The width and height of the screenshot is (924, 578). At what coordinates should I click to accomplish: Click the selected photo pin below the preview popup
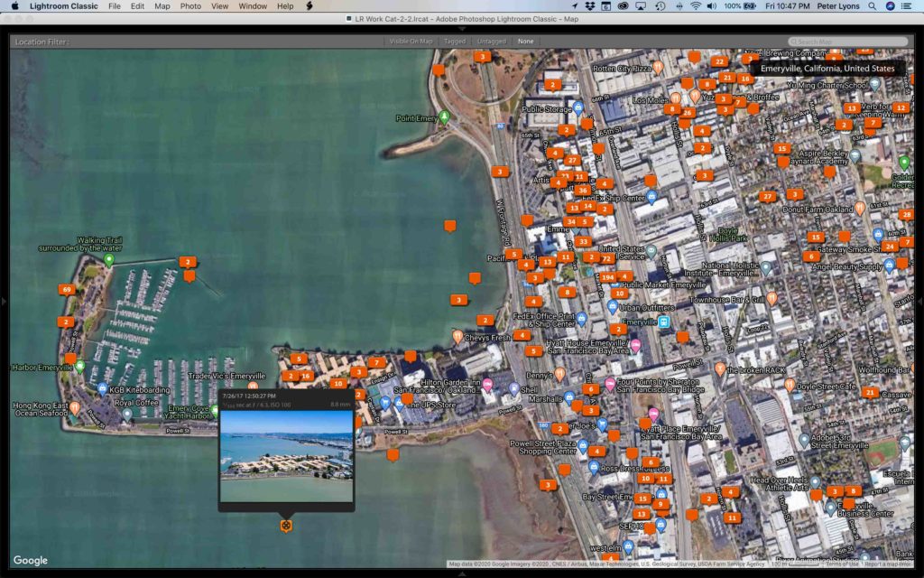[x=286, y=526]
